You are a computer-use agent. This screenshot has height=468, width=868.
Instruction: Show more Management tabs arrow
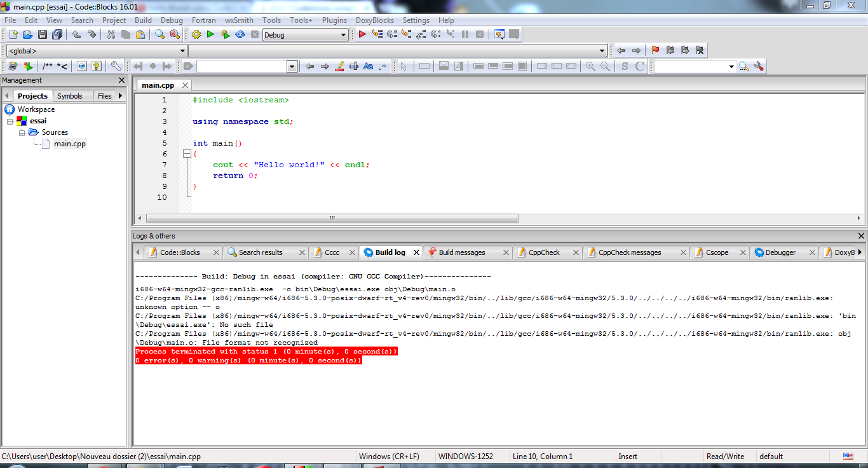coord(121,95)
